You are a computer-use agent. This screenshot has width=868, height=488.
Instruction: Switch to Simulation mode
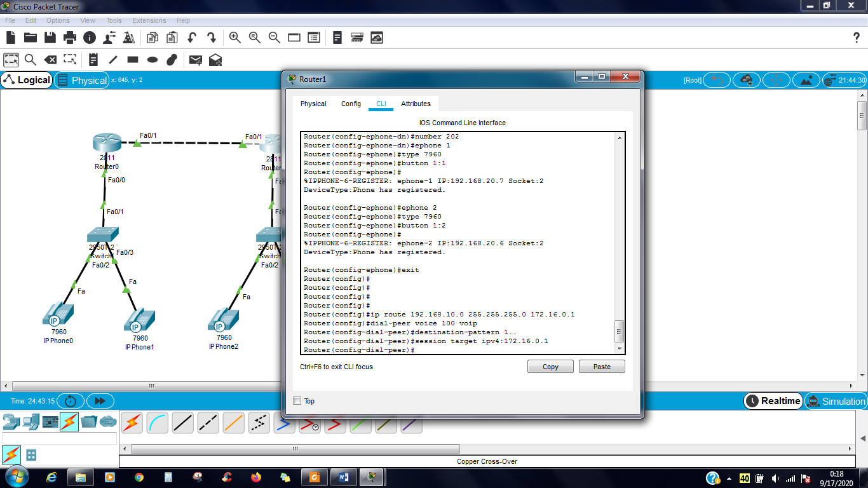[836, 401]
